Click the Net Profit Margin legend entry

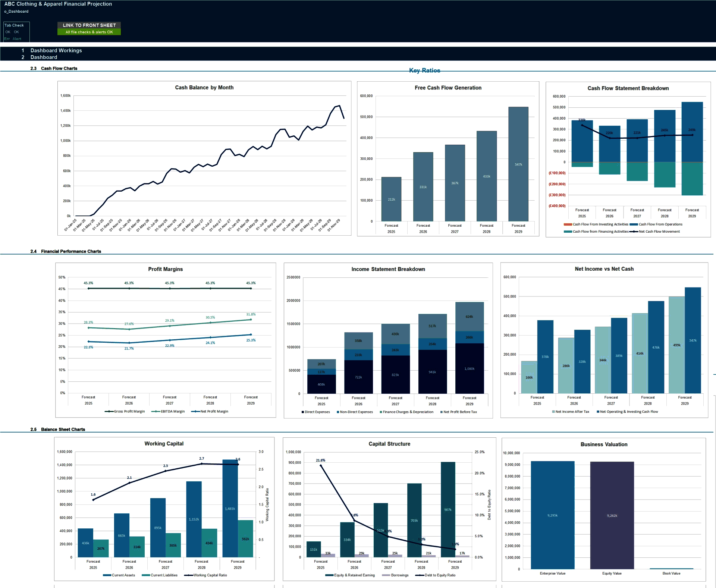tap(210, 412)
